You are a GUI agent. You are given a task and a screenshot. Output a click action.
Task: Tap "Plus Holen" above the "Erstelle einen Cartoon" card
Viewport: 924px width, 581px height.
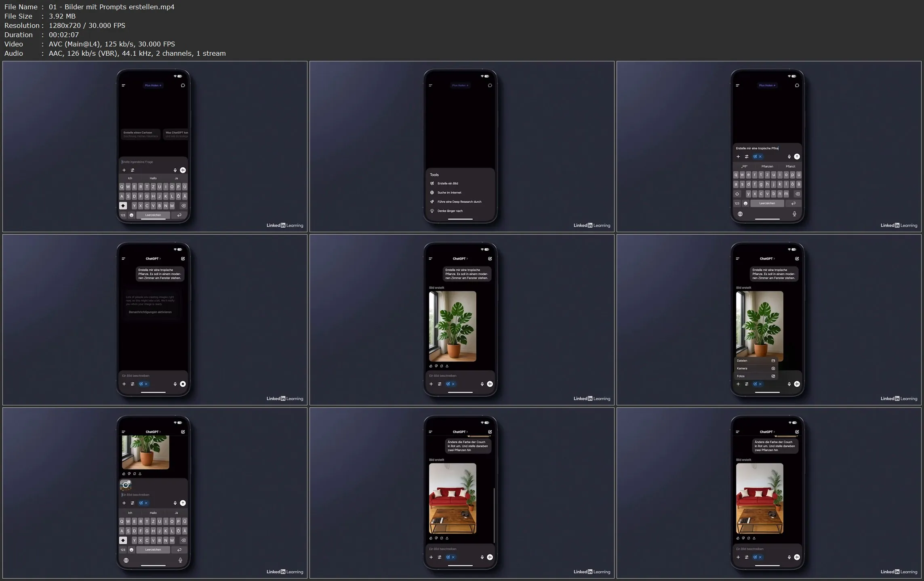tap(153, 86)
